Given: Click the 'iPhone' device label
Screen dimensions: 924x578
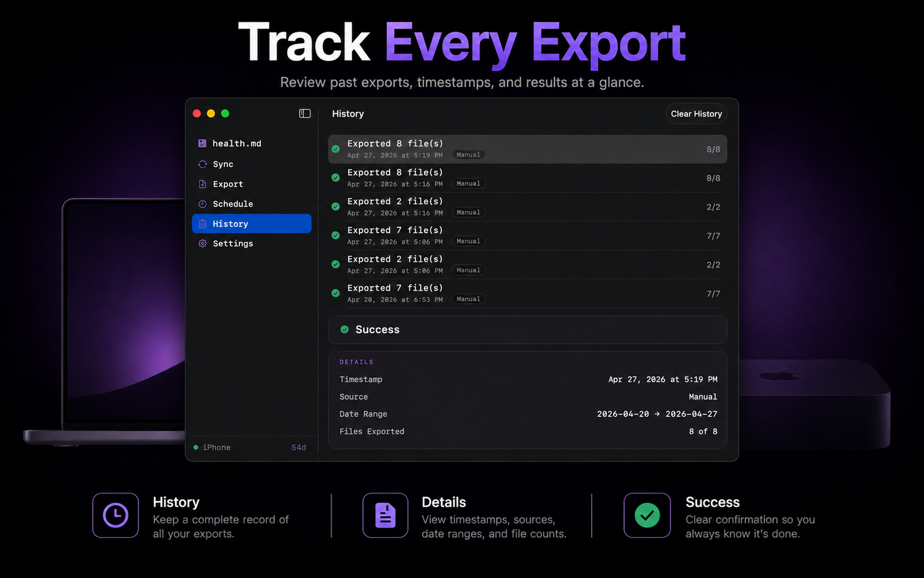Looking at the screenshot, I should pyautogui.click(x=217, y=447).
